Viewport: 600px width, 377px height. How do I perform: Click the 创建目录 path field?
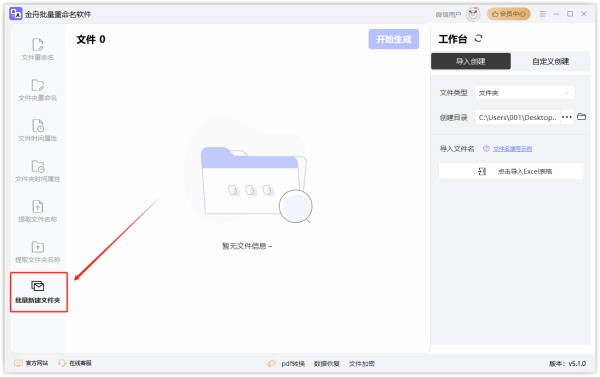(518, 117)
